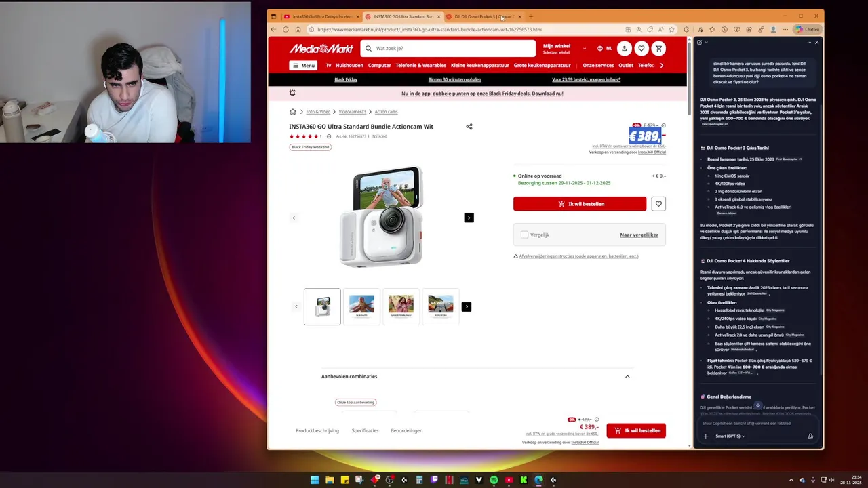
Task: Start new Copilot chat with compose icon
Action: click(x=699, y=42)
